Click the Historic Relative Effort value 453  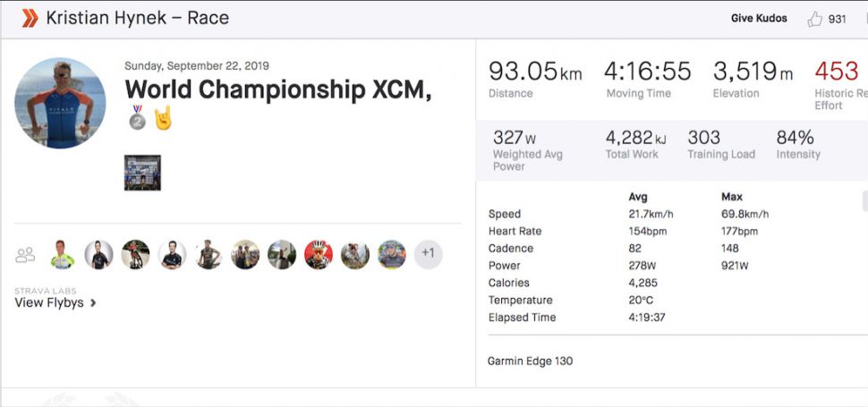[x=837, y=72]
